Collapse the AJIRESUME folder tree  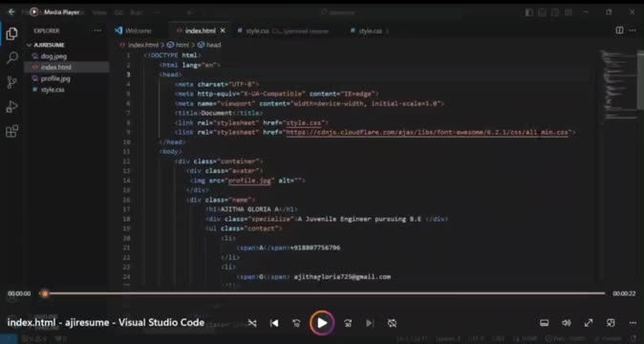[x=47, y=45]
